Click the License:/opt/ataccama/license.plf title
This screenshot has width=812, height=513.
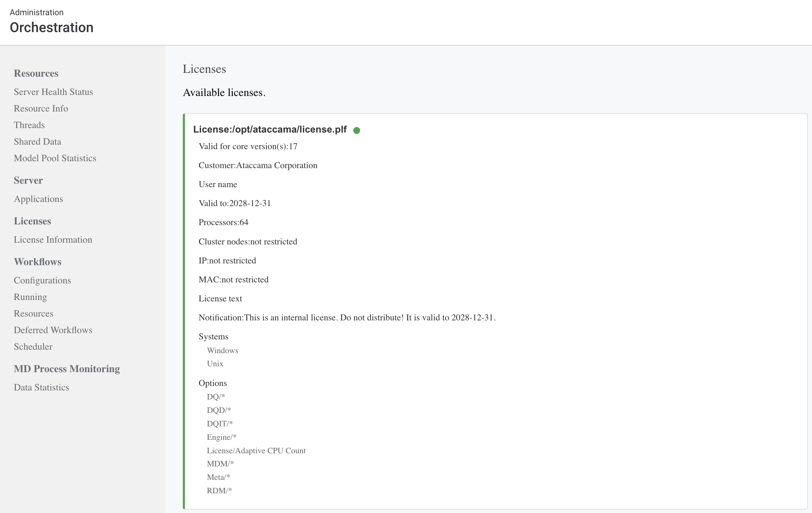click(x=270, y=130)
